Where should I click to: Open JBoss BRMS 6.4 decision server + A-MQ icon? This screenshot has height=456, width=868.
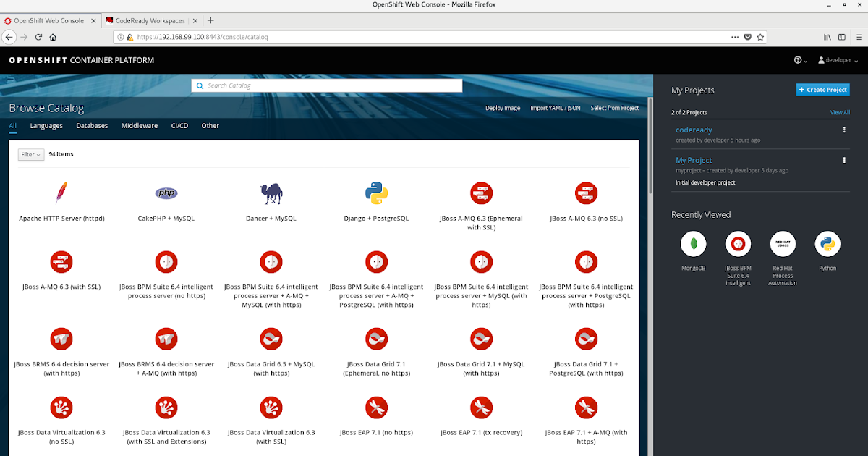[166, 339]
